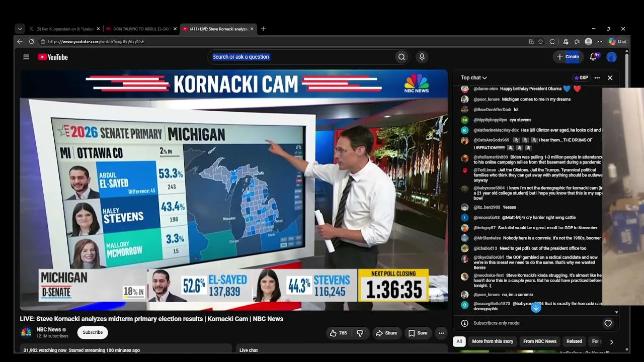
Task: Open more actions menu beside Save
Action: click(x=441, y=333)
